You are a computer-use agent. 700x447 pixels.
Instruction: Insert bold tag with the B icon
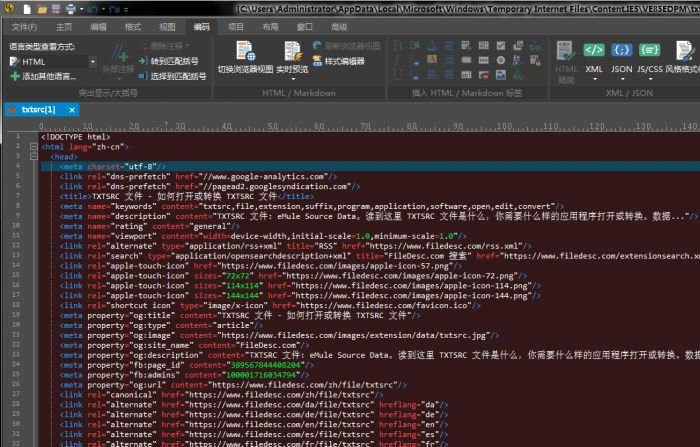pyautogui.click(x=398, y=46)
